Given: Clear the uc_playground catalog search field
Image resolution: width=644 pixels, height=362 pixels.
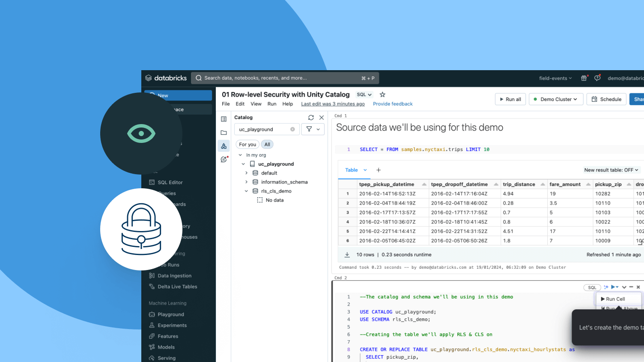Looking at the screenshot, I should tap(292, 129).
